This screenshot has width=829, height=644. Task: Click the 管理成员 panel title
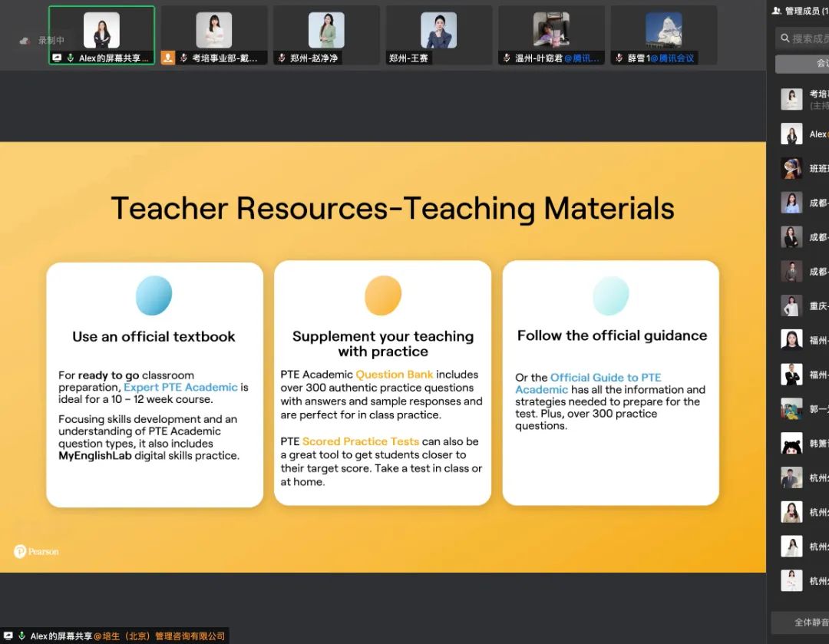tap(807, 11)
